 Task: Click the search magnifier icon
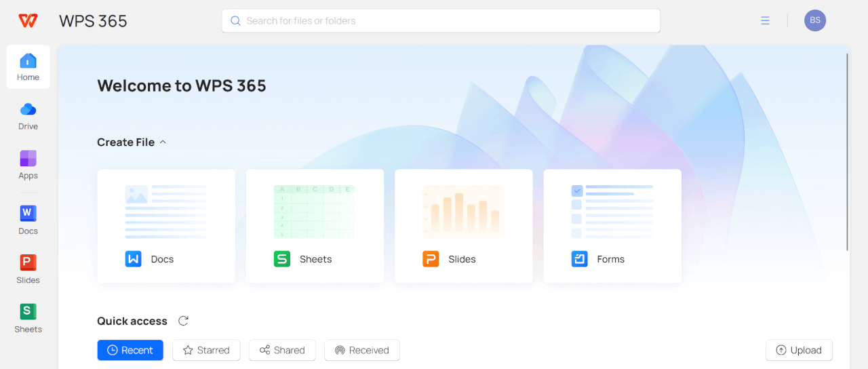pyautogui.click(x=236, y=21)
